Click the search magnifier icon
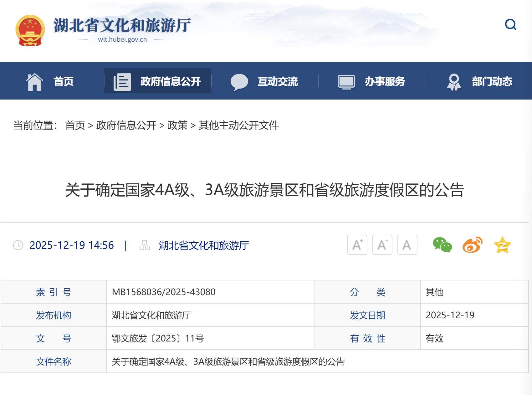This screenshot has height=395, width=532. click(x=510, y=24)
